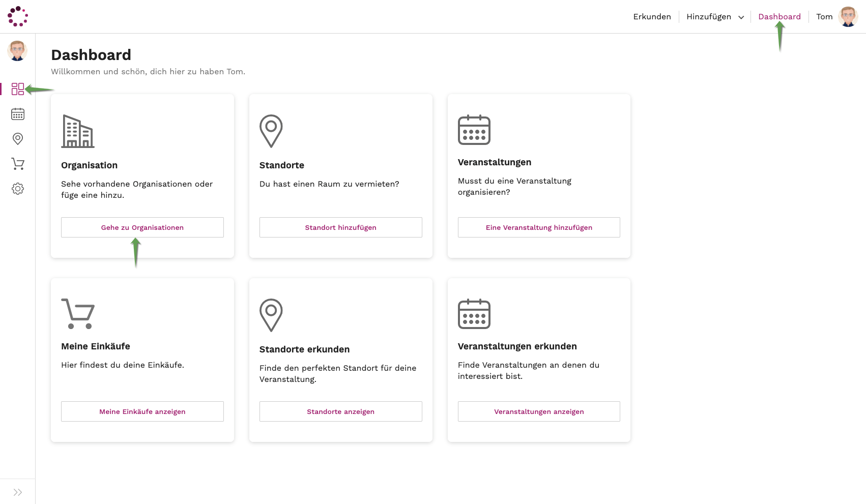Click Meine Einkäufe anzeigen button
The width and height of the screenshot is (866, 504).
click(x=142, y=411)
